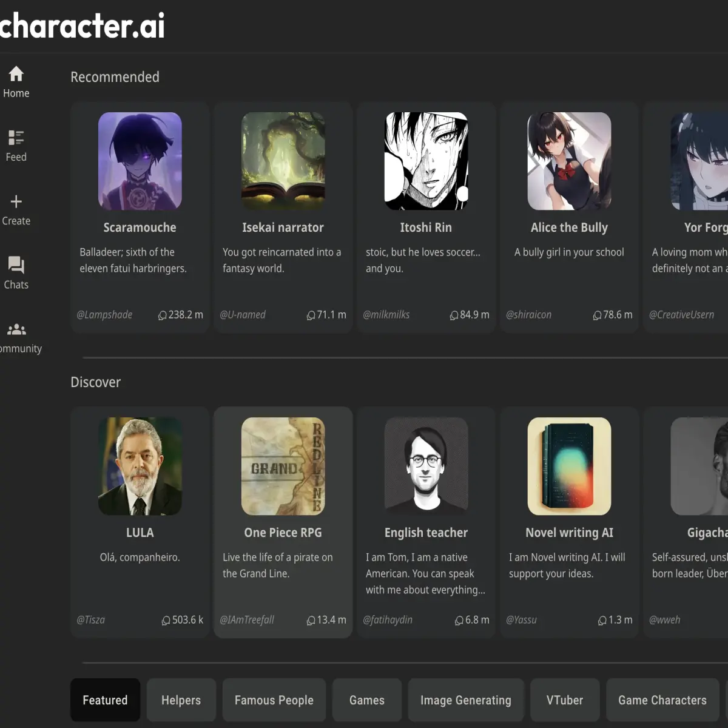Open the Gigachad avatar image
Viewport: 728px width, 728px height.
click(699, 466)
